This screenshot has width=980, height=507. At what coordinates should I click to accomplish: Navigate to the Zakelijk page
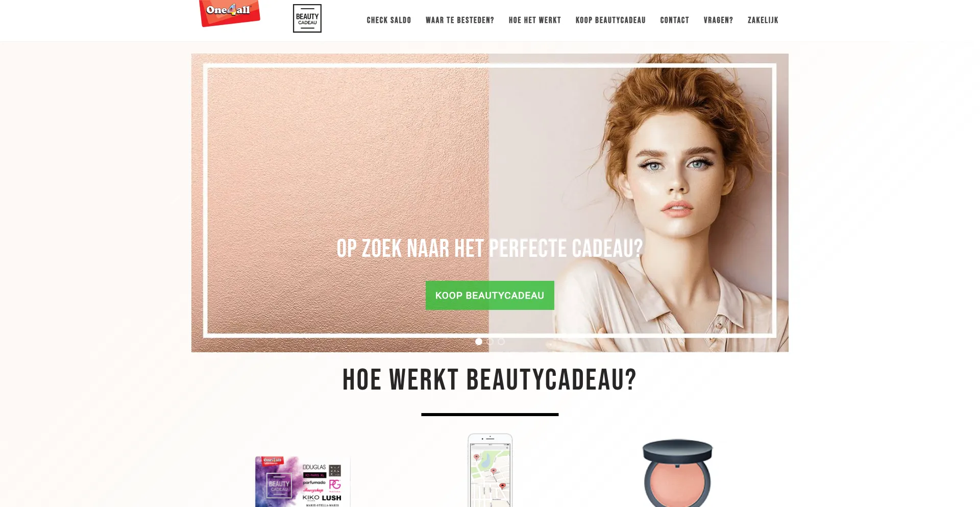coord(763,20)
